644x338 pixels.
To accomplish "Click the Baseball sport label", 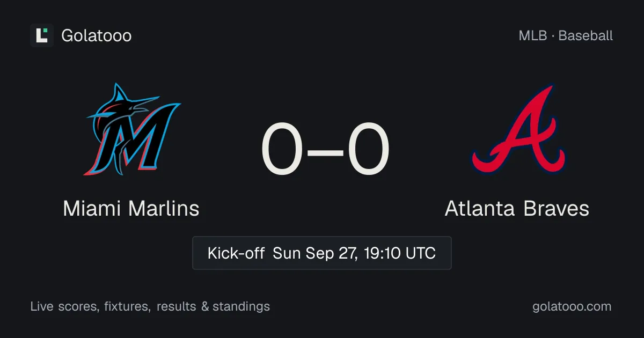I will pos(586,36).
